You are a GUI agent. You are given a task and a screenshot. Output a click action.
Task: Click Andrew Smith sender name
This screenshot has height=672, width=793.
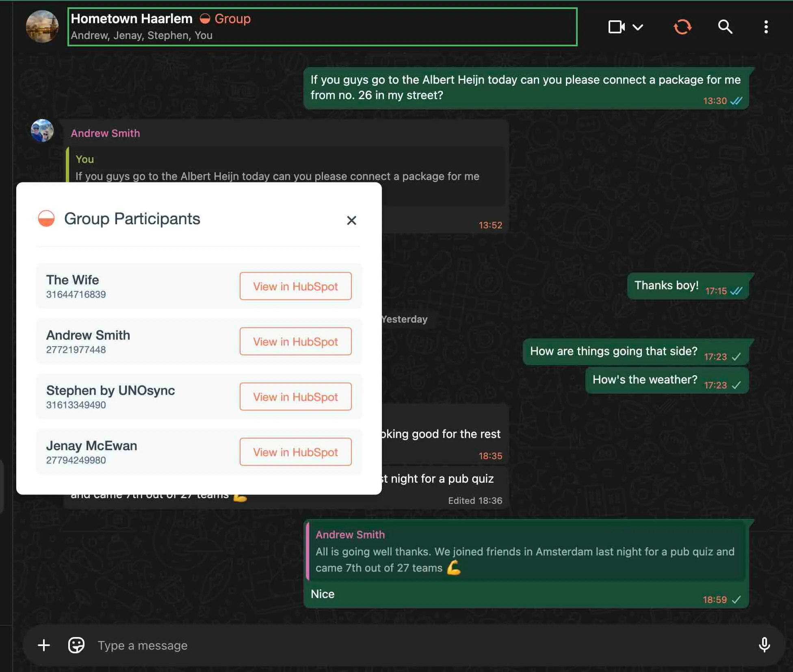coord(105,133)
